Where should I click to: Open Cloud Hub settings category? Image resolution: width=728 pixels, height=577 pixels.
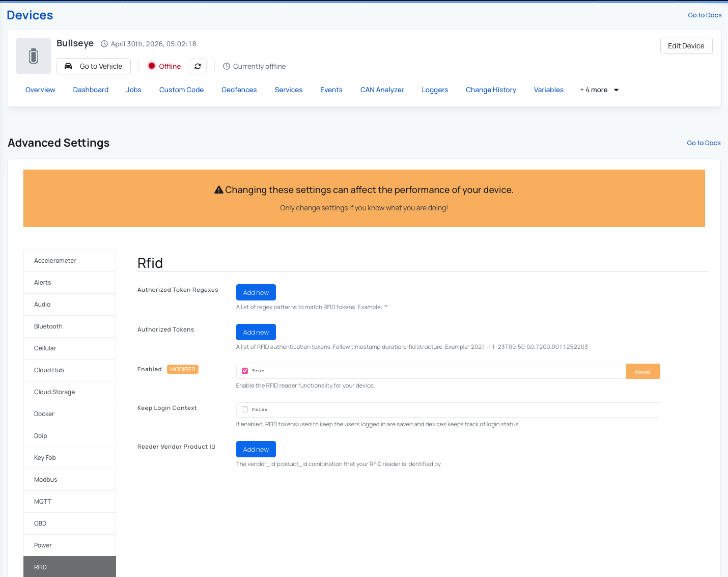point(70,370)
